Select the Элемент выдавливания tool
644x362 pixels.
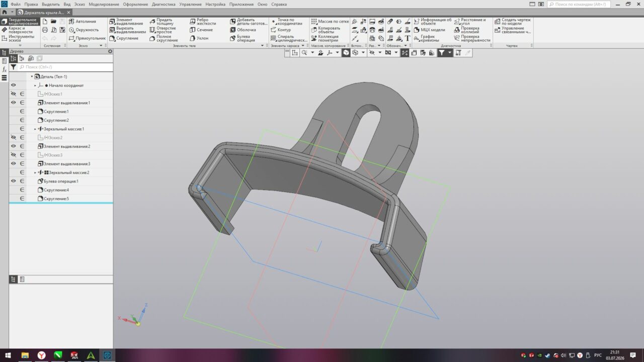pos(127,22)
